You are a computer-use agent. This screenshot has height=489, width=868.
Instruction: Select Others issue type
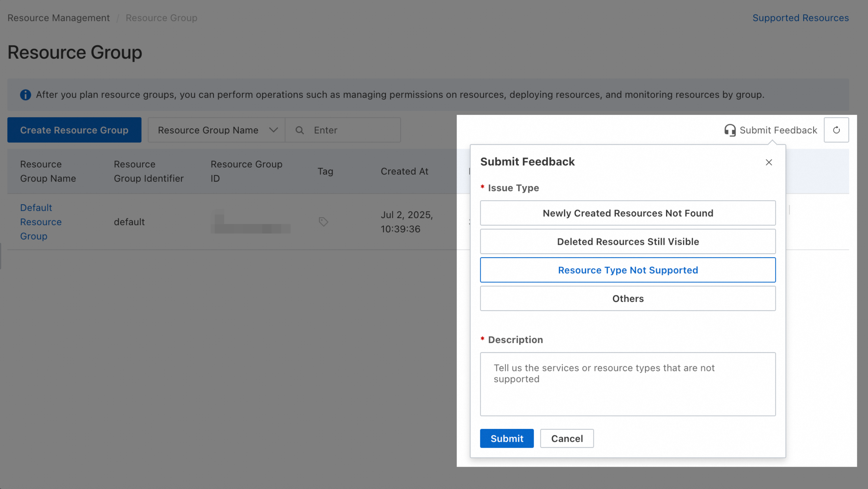click(x=628, y=299)
